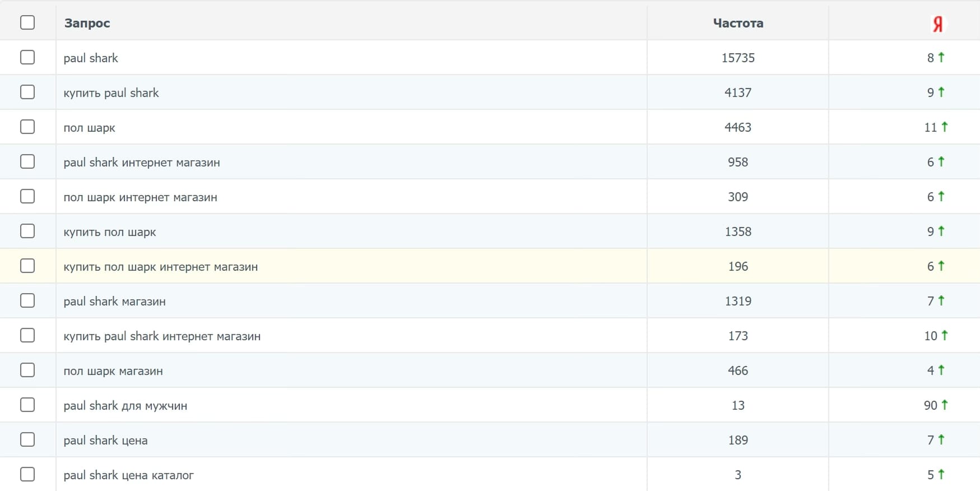Check the 'paul shark интернет магазин' row checkbox
The image size is (980, 491).
pos(27,161)
